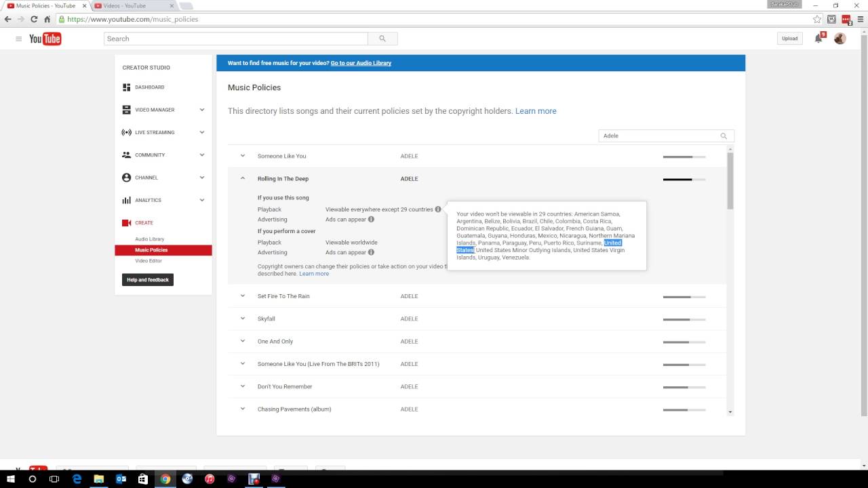Follow the Go to our Audio Library link
This screenshot has width=868, height=488.
coord(361,63)
